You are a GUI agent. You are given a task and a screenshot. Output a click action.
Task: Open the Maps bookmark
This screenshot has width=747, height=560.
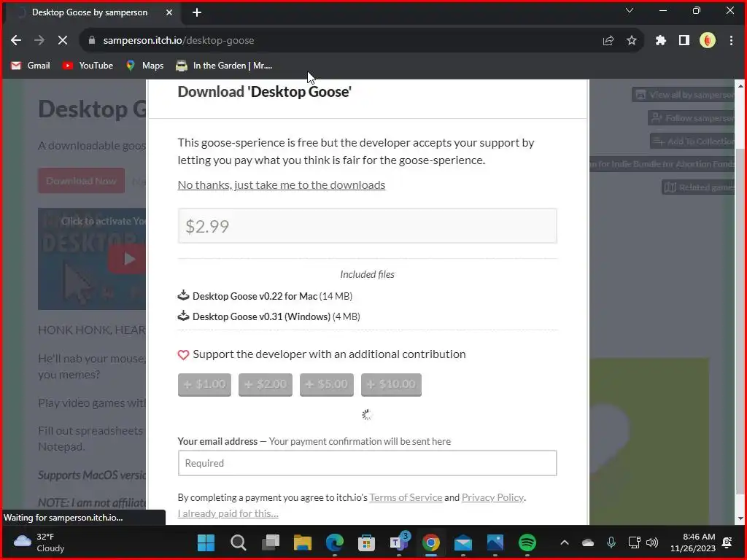145,66
